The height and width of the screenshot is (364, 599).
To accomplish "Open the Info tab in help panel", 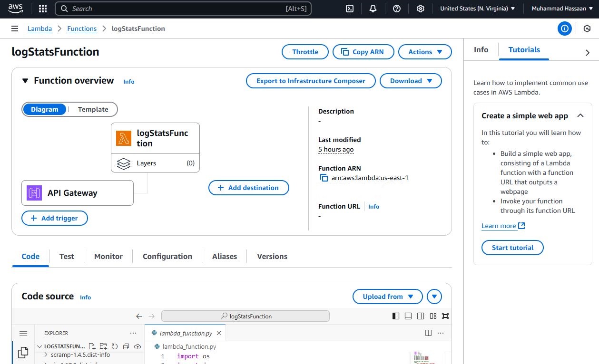I will pyautogui.click(x=481, y=49).
